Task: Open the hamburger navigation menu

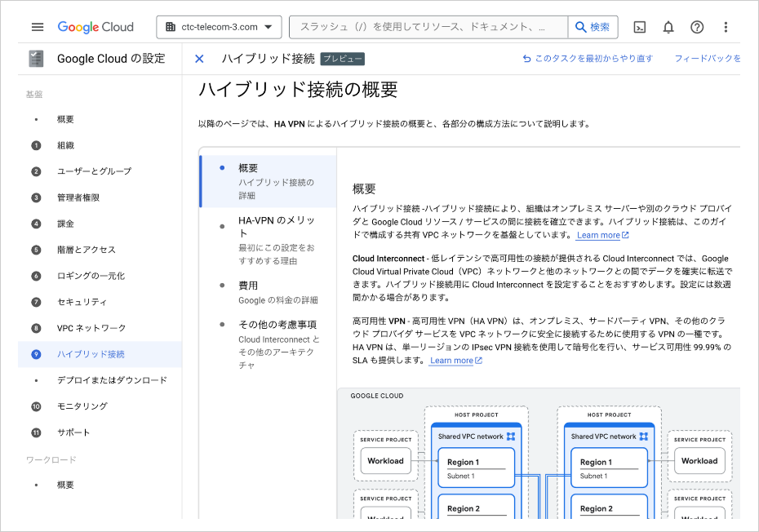Action: point(38,27)
